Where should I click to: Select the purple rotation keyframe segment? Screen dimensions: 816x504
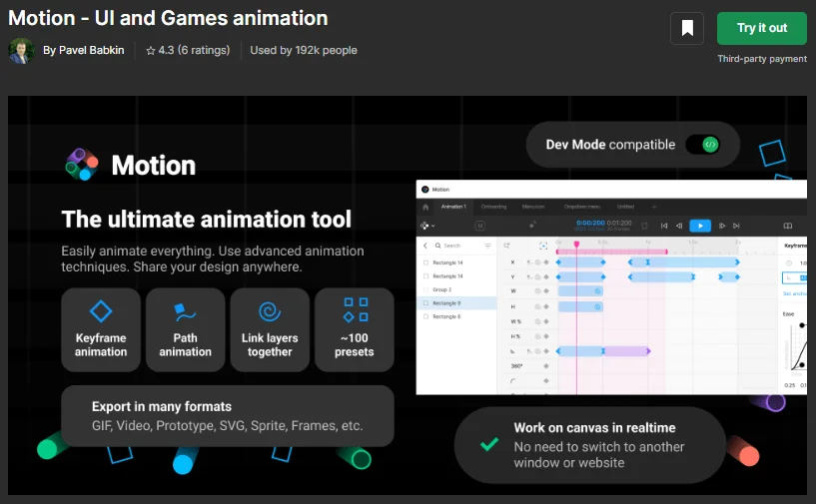626,351
